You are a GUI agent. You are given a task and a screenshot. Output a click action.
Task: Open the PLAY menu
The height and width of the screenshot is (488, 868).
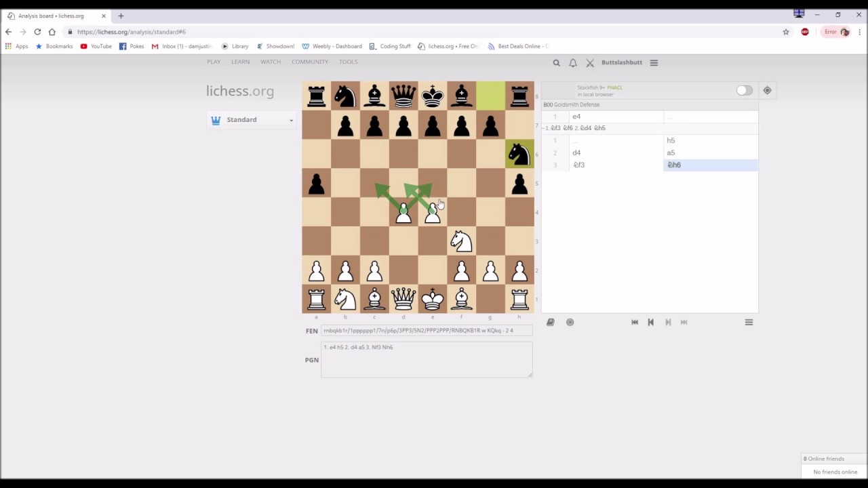[x=214, y=62]
